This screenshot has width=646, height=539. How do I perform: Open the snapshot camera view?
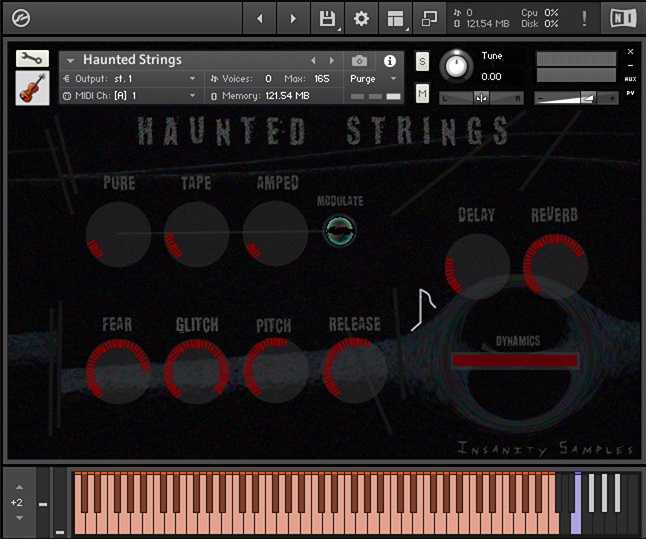coord(359,61)
